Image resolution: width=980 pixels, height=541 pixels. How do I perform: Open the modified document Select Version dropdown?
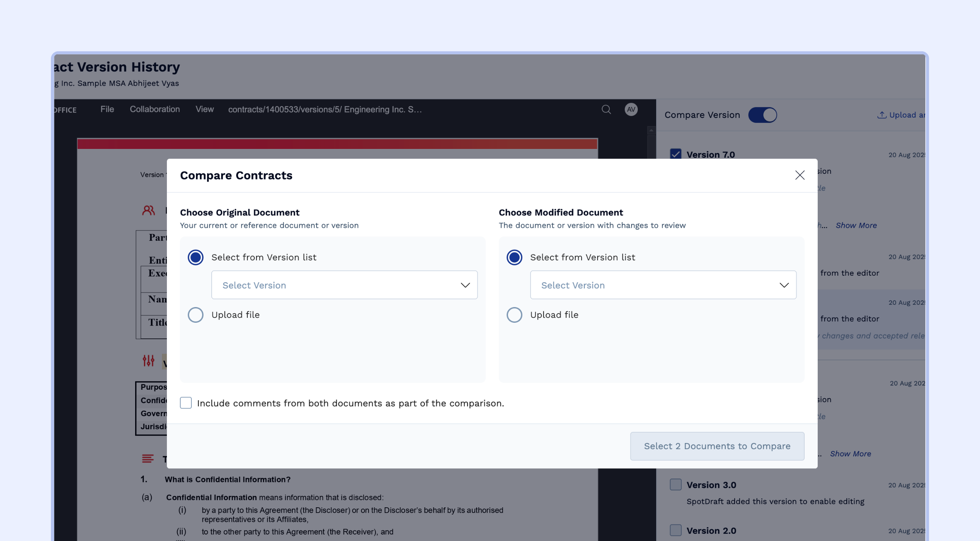coord(663,285)
